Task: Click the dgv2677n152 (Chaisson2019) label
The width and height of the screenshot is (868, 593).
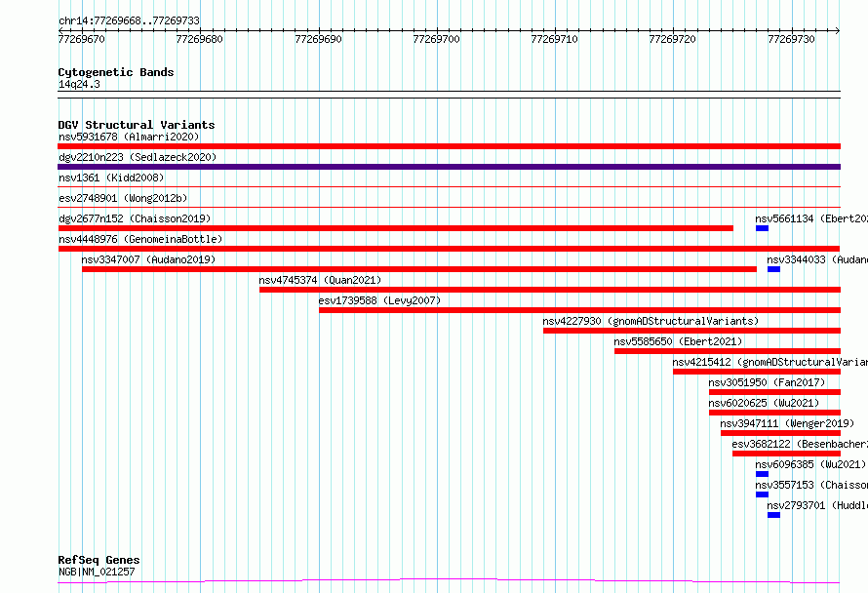Action: click(135, 218)
